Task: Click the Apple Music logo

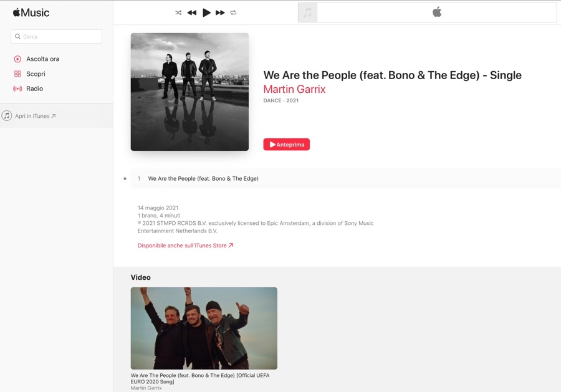Action: pyautogui.click(x=31, y=12)
